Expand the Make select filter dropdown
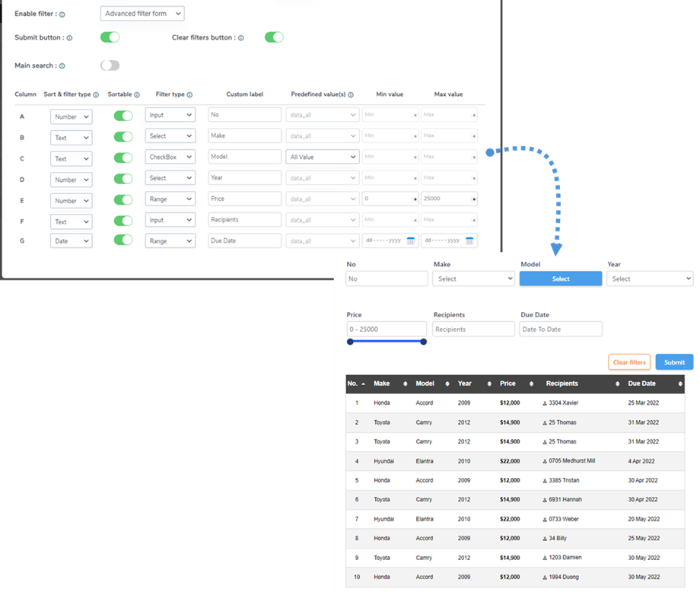 pos(474,279)
